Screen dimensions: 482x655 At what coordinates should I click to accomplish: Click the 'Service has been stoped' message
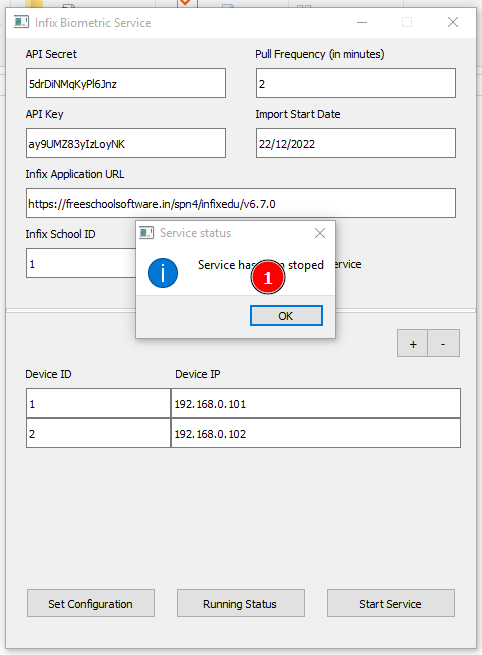pyautogui.click(x=261, y=265)
